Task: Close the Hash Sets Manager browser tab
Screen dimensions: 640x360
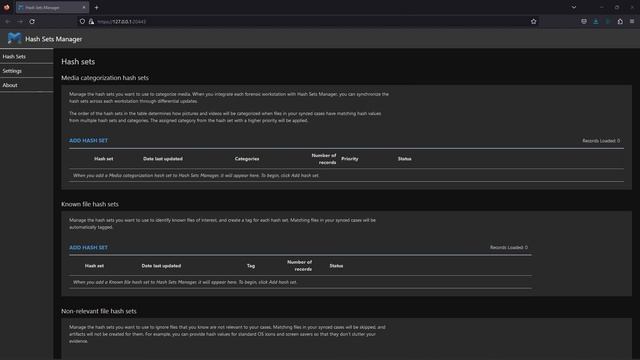Action: (84, 7)
